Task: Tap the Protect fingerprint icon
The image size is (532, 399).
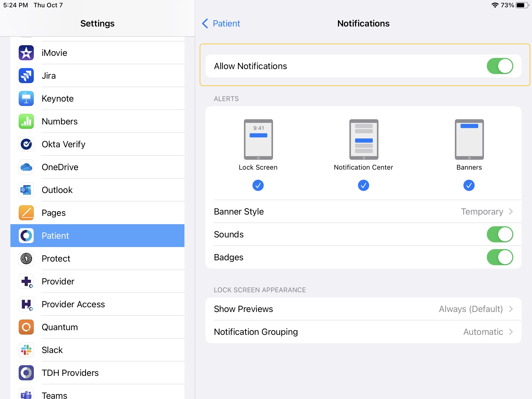Action: click(26, 258)
